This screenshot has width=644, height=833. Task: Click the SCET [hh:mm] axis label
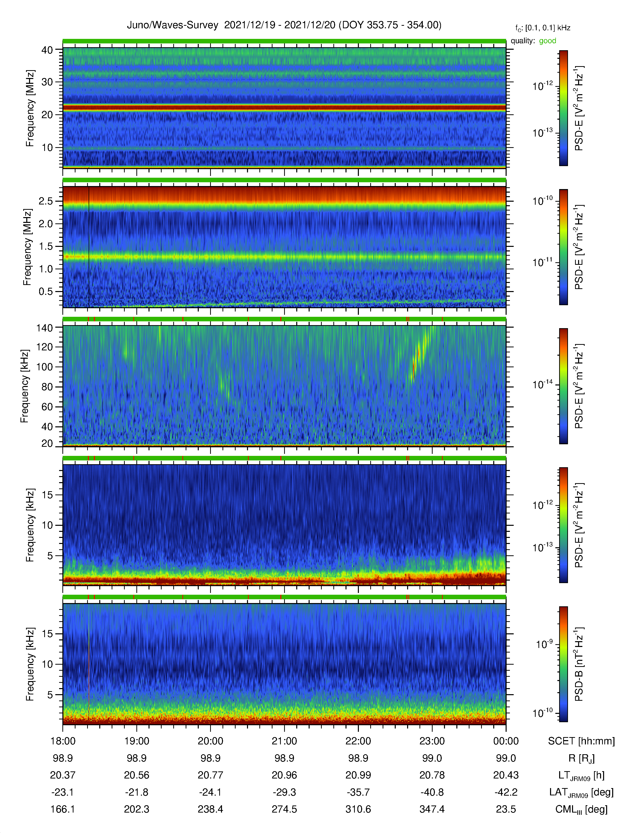[x=581, y=741]
